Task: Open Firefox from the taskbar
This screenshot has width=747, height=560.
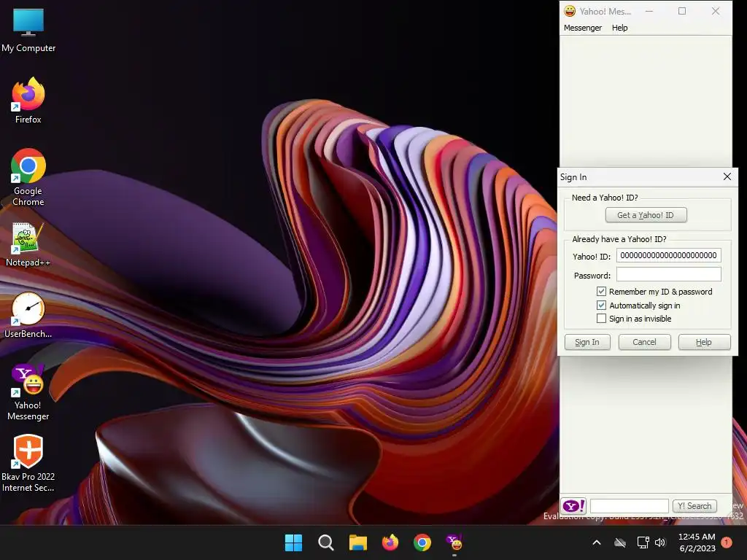Action: (390, 542)
